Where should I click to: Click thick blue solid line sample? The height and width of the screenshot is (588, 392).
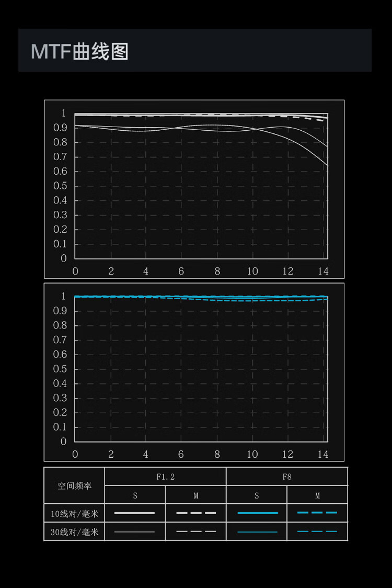(257, 513)
